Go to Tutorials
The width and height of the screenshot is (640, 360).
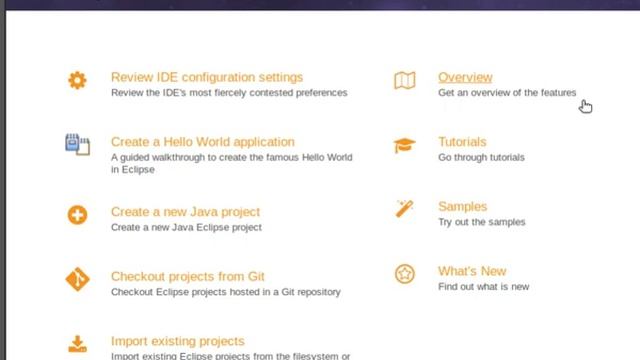point(462,142)
